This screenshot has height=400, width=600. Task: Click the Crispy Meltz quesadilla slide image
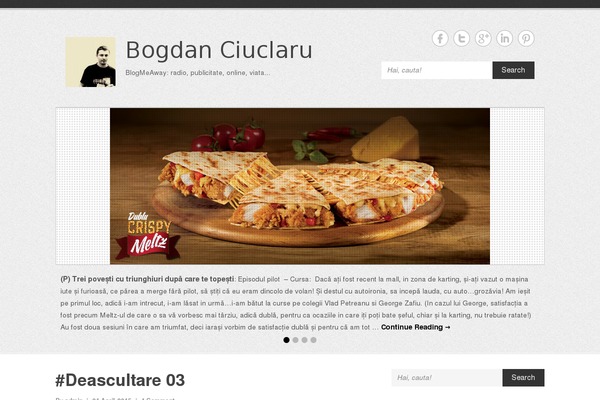click(x=300, y=186)
